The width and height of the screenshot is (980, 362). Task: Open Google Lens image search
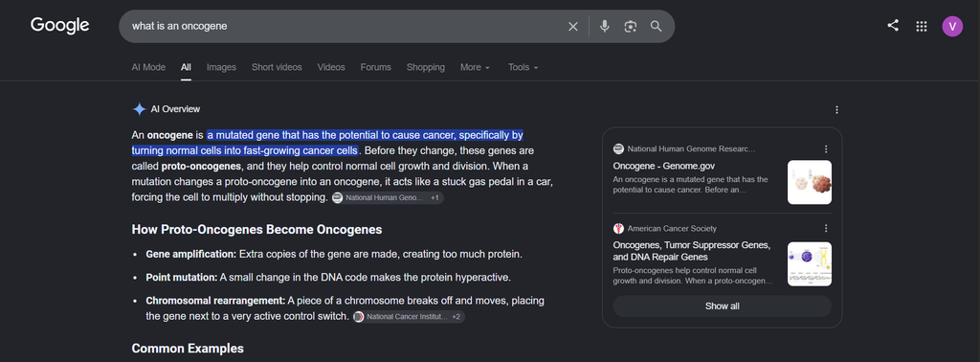click(x=630, y=26)
